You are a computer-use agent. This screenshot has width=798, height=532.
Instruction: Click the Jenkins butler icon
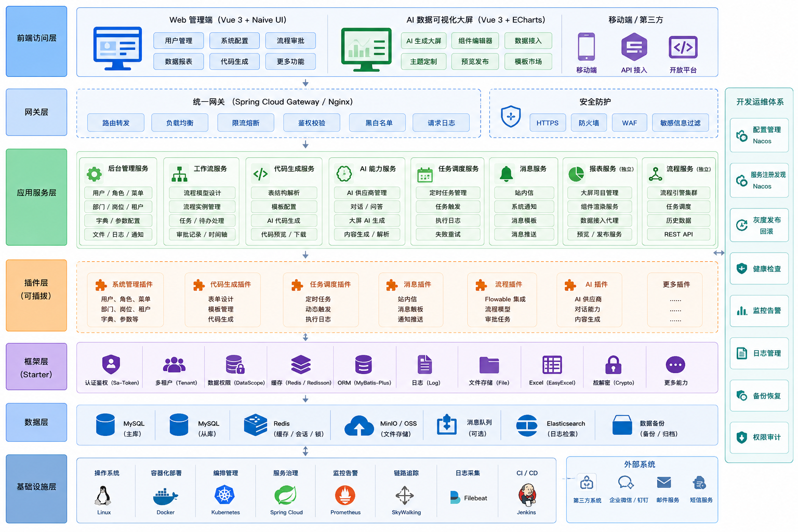click(x=527, y=495)
